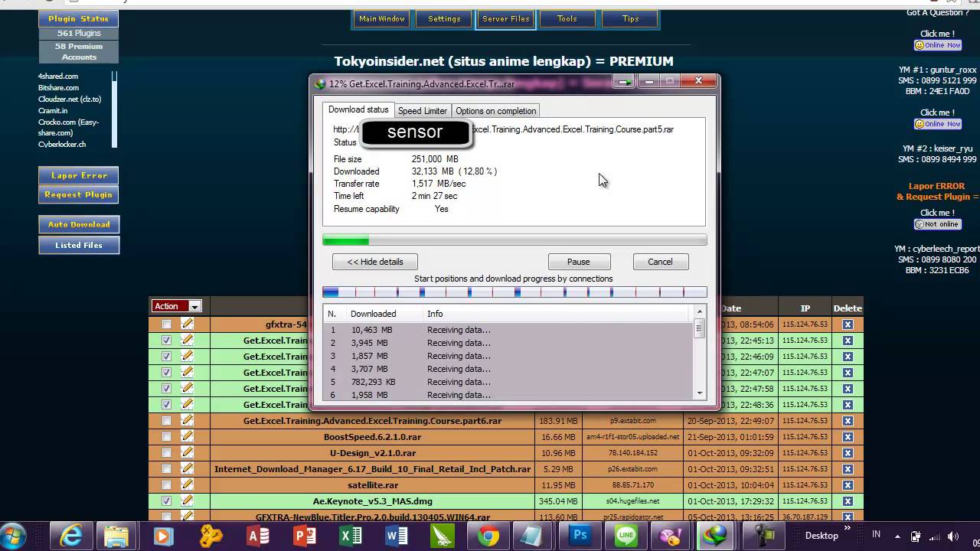
Task: Tick the checkbox for Internet_Download_Manager_6.17 row
Action: coord(166,469)
